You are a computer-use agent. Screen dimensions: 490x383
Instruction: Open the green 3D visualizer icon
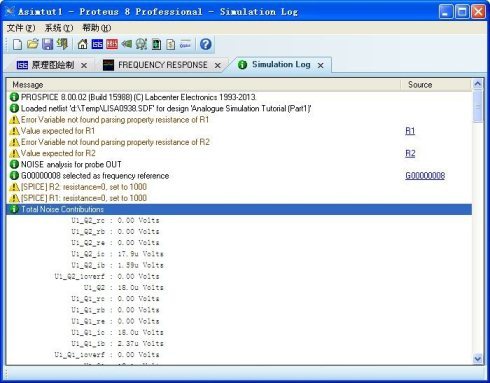127,44
